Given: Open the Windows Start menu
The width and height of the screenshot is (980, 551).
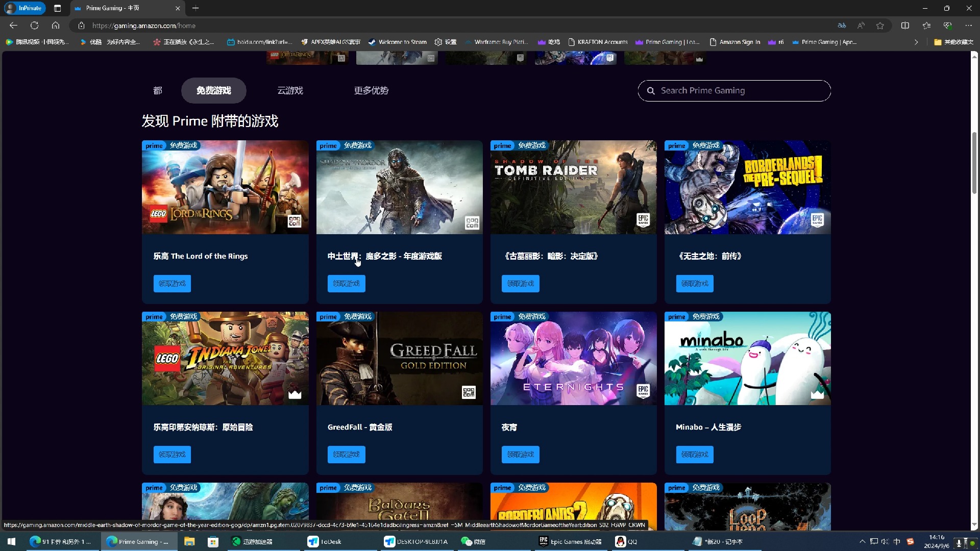Looking at the screenshot, I should [x=12, y=541].
